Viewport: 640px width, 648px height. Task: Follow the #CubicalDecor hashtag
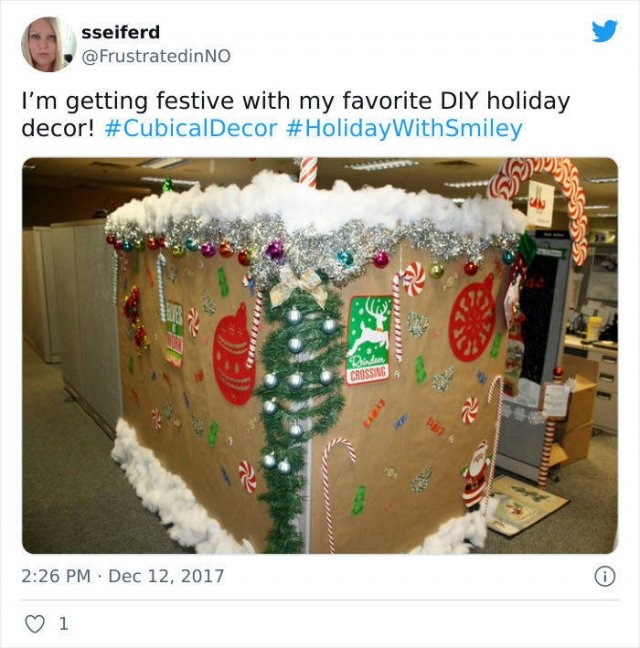pyautogui.click(x=191, y=128)
